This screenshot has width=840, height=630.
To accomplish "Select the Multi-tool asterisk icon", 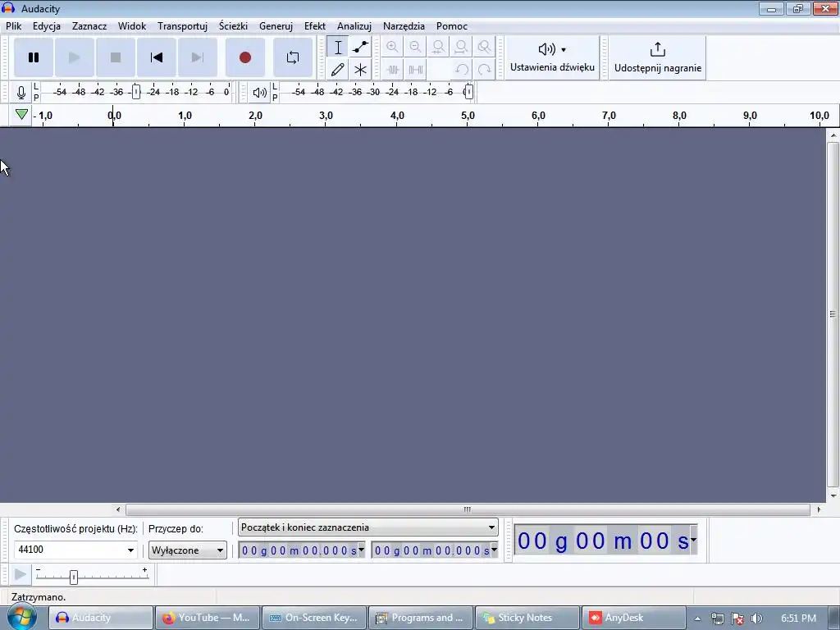I will pyautogui.click(x=361, y=70).
